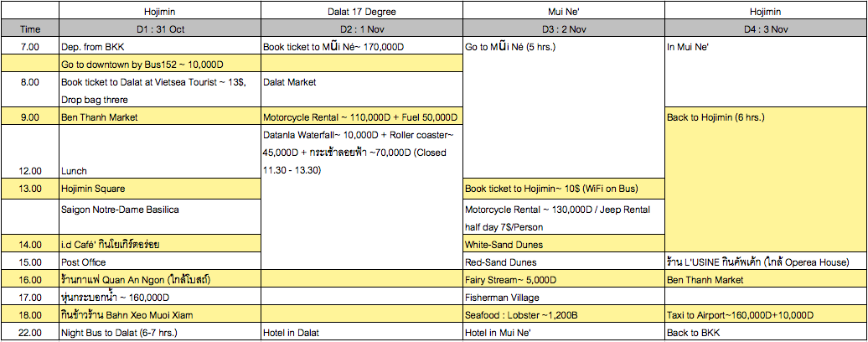Click the 'Dalat 17 Degree' header cell

[361, 11]
